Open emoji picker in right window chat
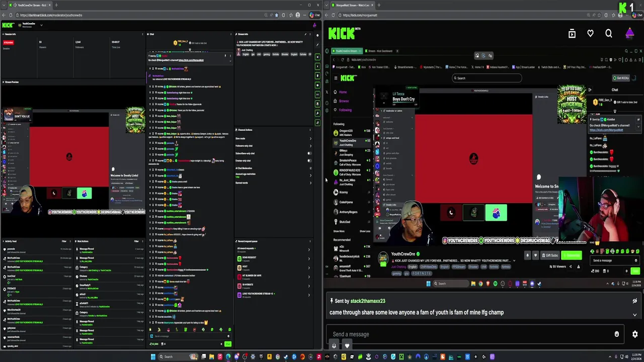The image size is (644, 362). [x=617, y=334]
